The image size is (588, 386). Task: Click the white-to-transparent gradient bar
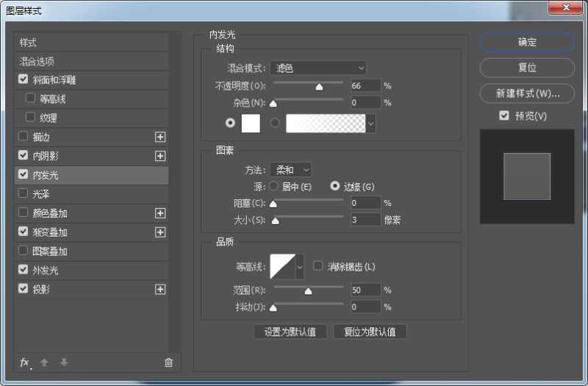tap(326, 124)
